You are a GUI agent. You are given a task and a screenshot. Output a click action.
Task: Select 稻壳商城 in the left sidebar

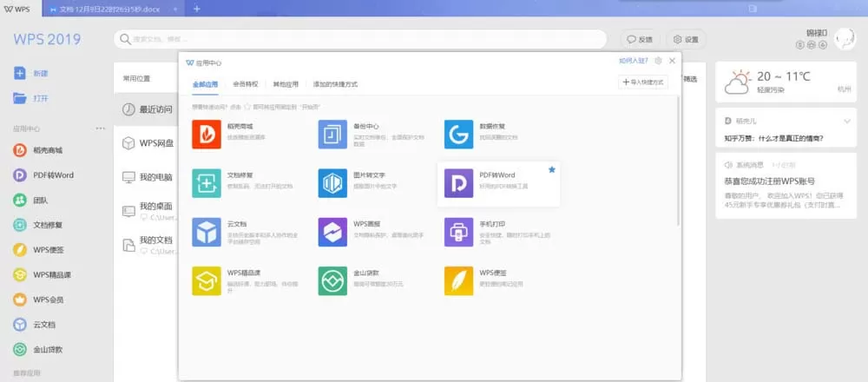point(37,150)
